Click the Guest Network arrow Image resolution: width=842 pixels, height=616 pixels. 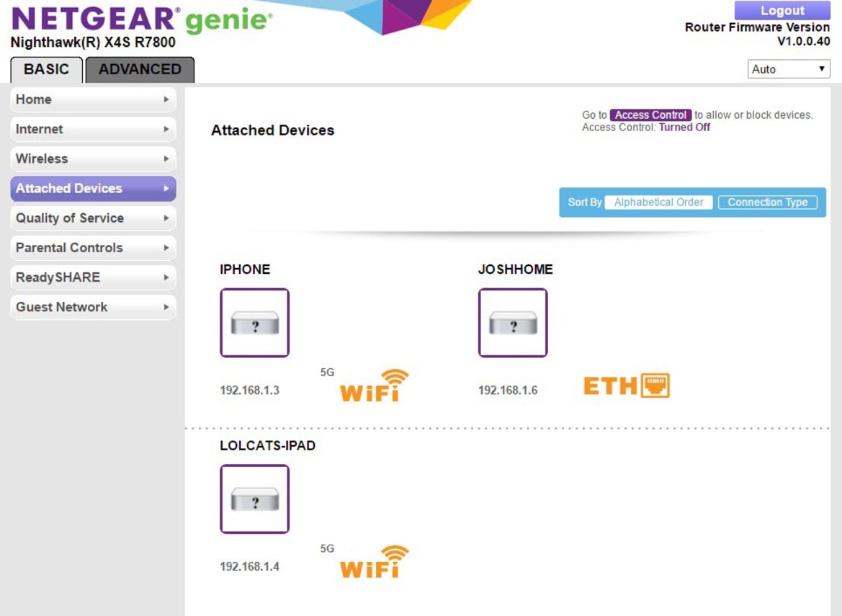(166, 307)
